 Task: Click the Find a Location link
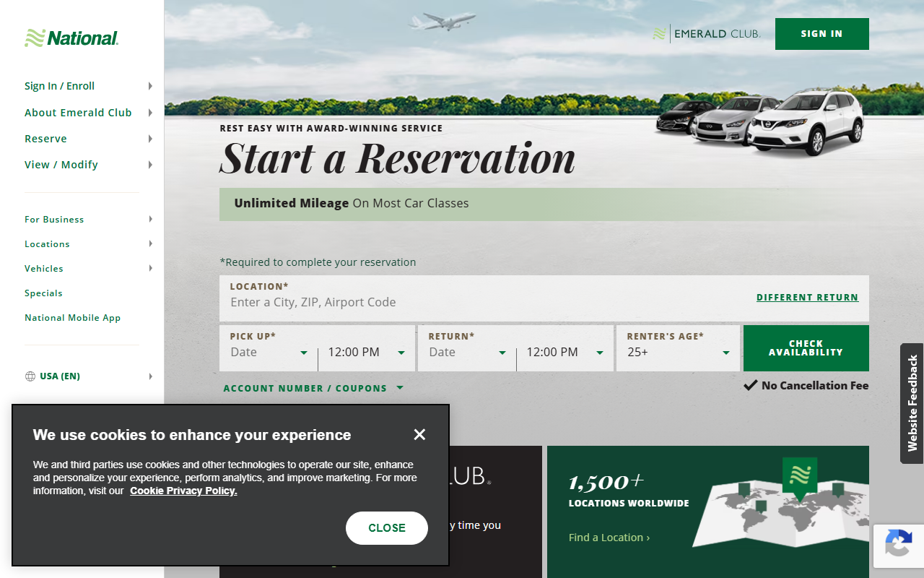609,538
